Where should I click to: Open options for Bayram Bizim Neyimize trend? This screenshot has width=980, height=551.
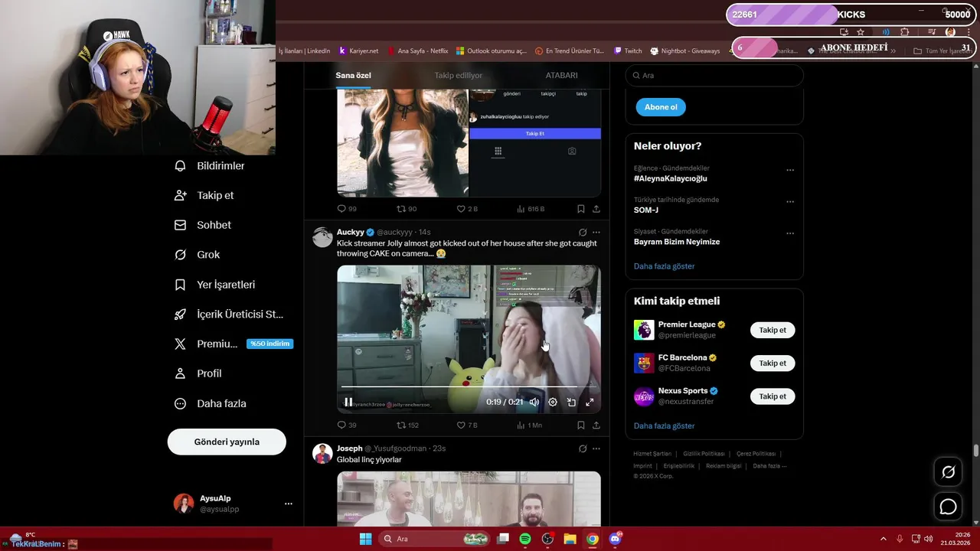pyautogui.click(x=790, y=233)
